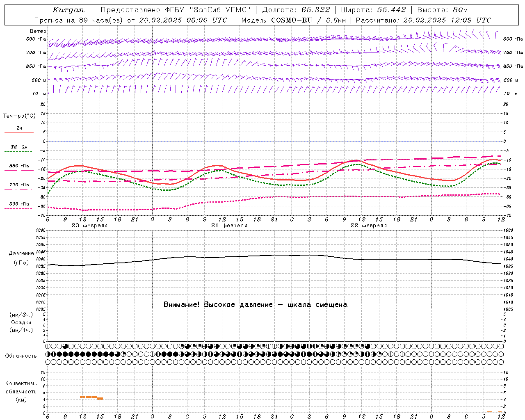Click the "Конвективн." convective cloud label
Viewport: 525px width, 420px height.
(x=21, y=383)
